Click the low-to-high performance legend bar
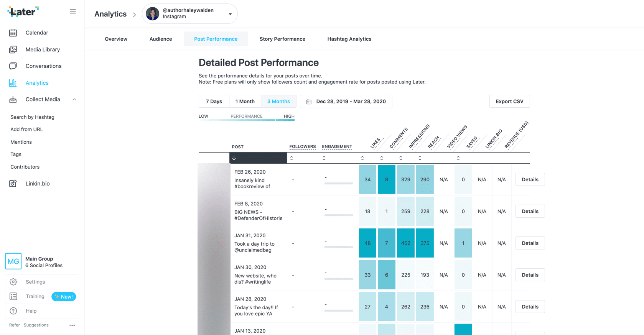The image size is (644, 335). [247, 120]
